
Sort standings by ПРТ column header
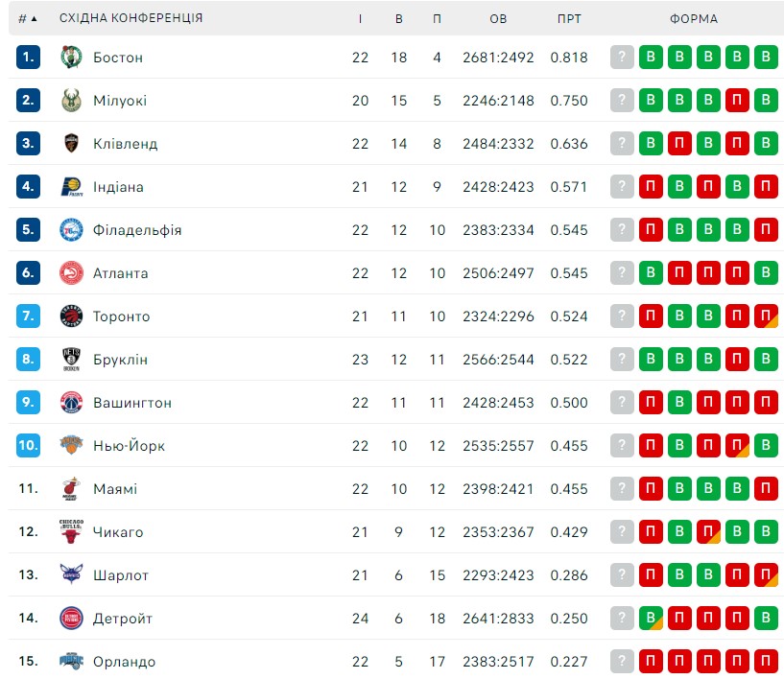pos(569,19)
